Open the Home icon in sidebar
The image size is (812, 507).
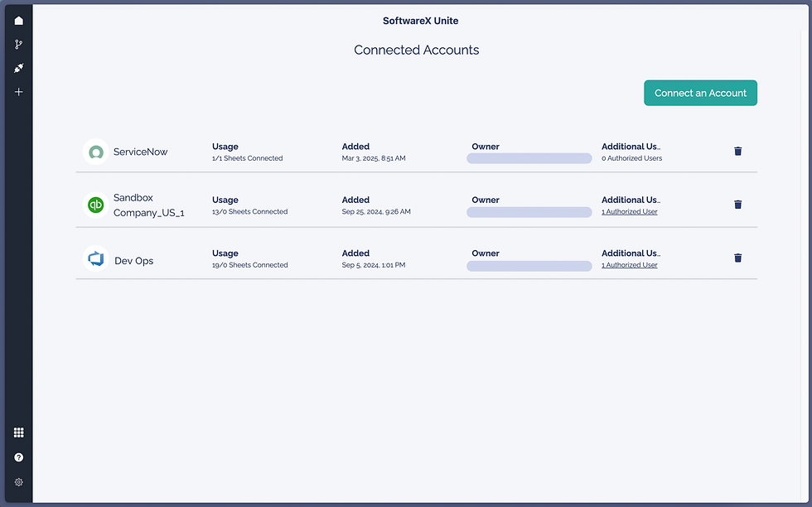coord(18,20)
